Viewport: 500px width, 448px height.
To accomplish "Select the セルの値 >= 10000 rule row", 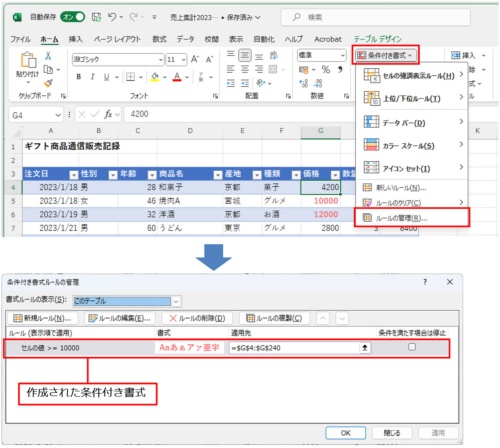I will point(227,348).
